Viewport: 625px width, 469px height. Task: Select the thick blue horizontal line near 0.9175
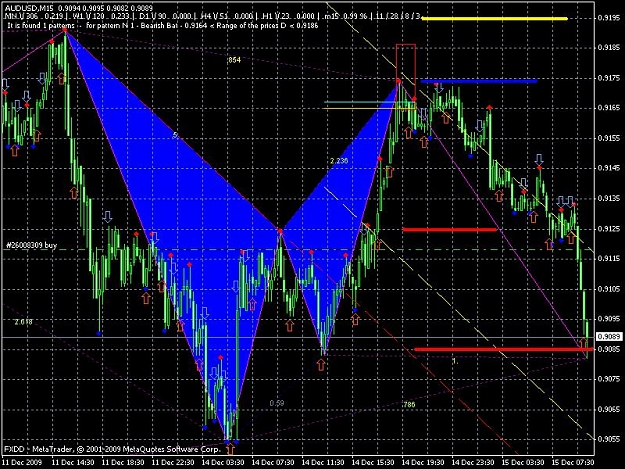(x=479, y=81)
